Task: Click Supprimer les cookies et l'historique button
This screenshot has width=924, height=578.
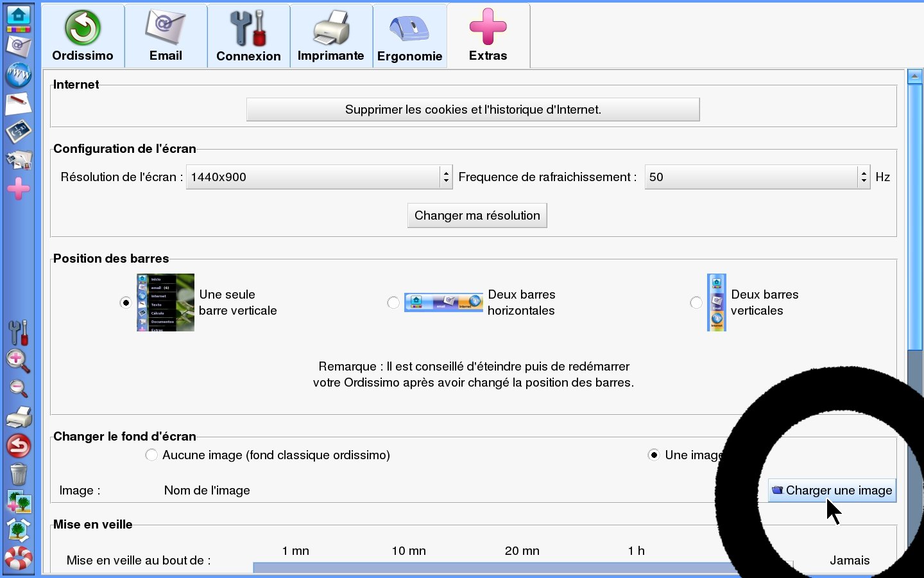Action: pyautogui.click(x=473, y=109)
